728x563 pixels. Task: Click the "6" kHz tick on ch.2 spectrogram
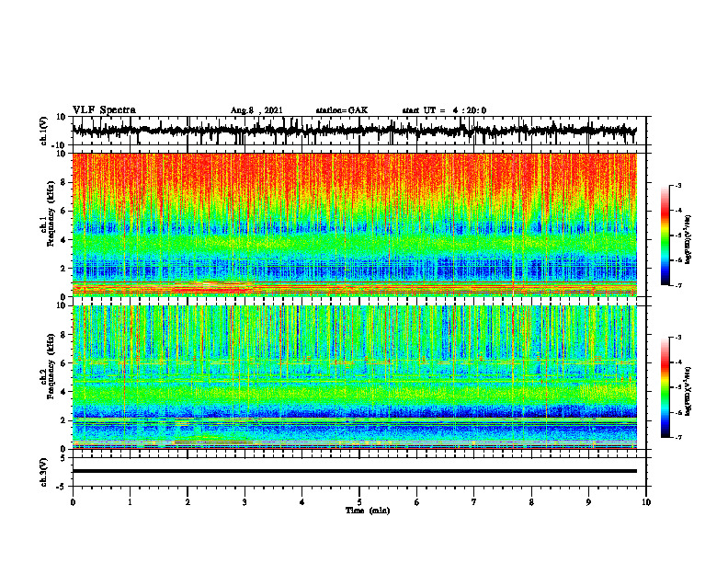(x=63, y=363)
